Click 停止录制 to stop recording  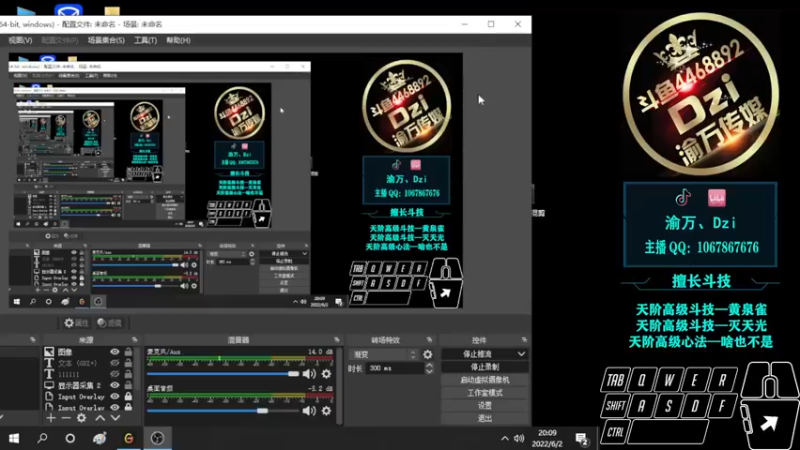(485, 367)
